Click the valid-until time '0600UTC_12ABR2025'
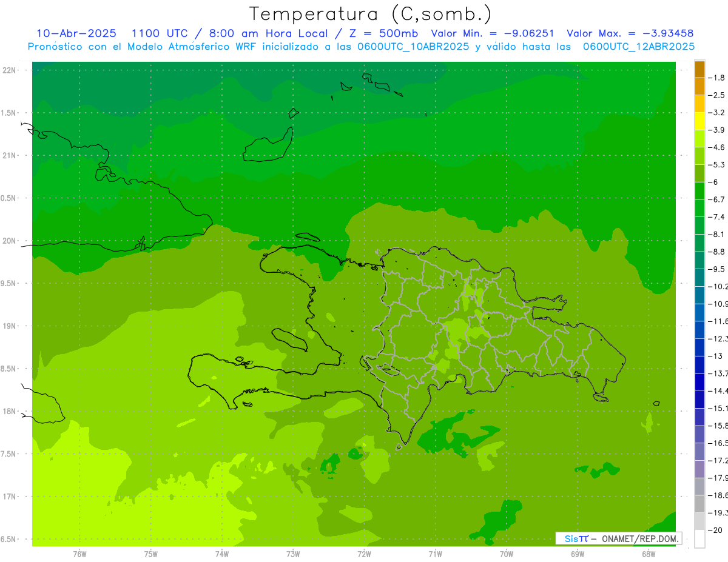 pos(639,47)
